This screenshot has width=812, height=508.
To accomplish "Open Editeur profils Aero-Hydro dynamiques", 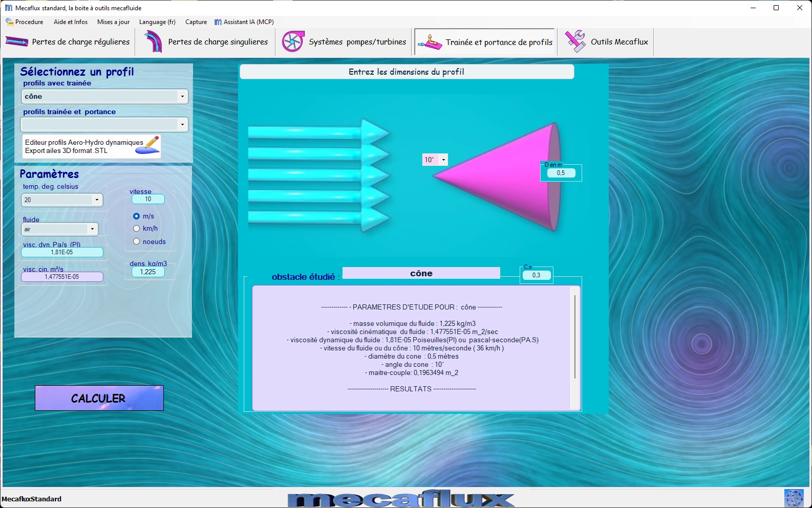I will [x=92, y=146].
